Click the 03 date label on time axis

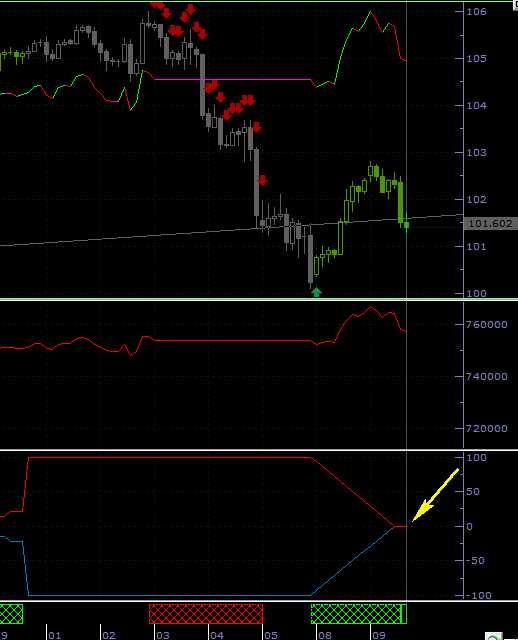163,636
